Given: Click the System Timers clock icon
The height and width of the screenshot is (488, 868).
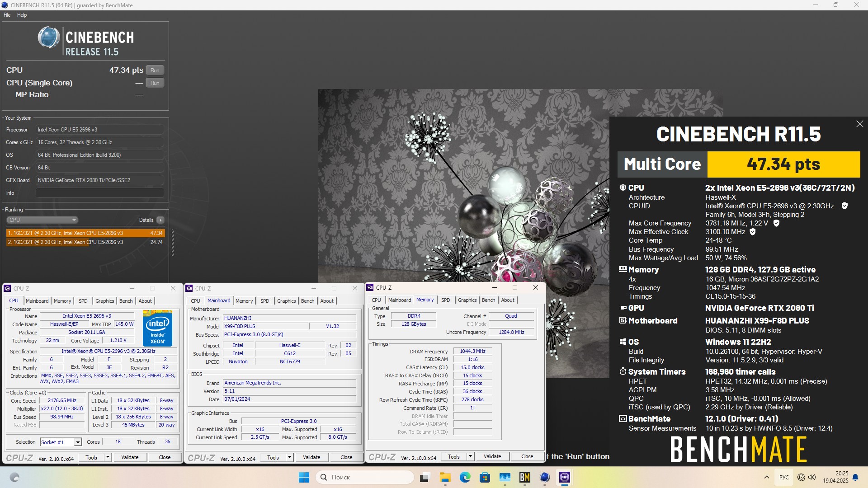Looking at the screenshot, I should click(x=623, y=371).
